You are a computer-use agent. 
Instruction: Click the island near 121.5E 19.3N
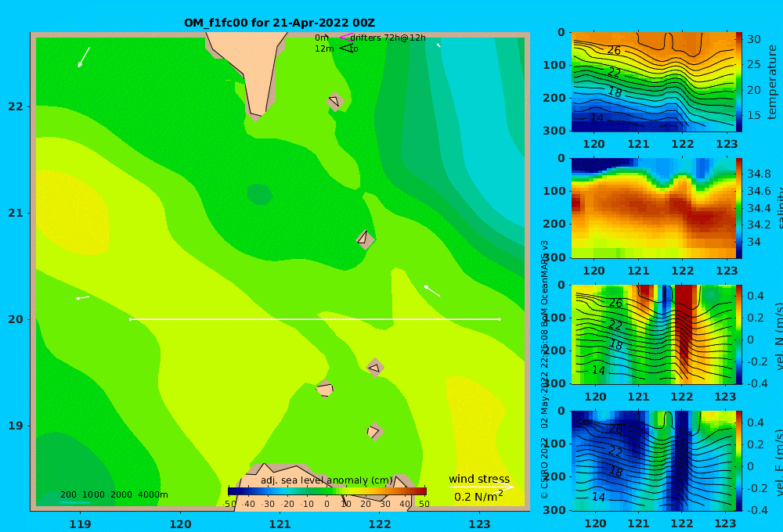pyautogui.click(x=325, y=389)
